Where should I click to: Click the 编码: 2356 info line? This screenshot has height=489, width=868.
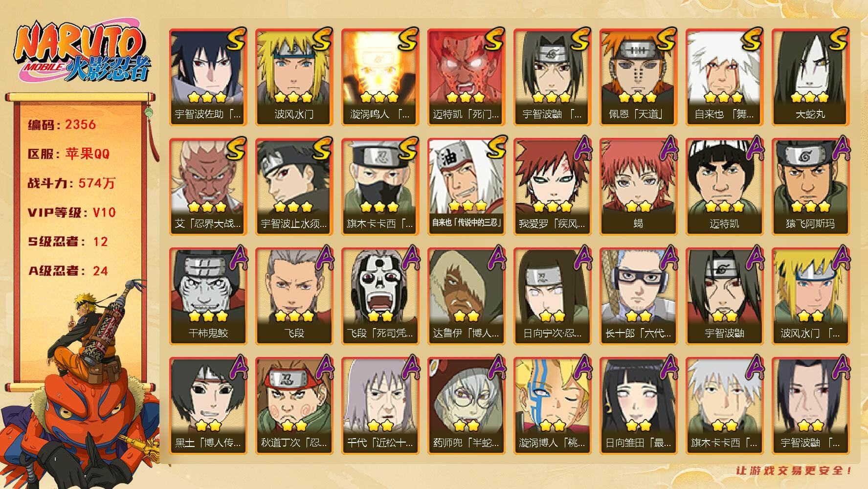pos(62,125)
